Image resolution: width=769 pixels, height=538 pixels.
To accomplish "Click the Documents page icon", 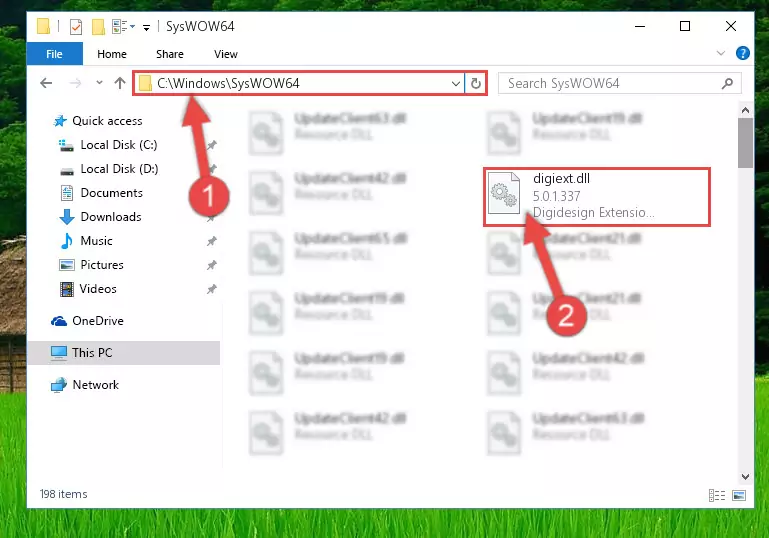I will coord(67,193).
